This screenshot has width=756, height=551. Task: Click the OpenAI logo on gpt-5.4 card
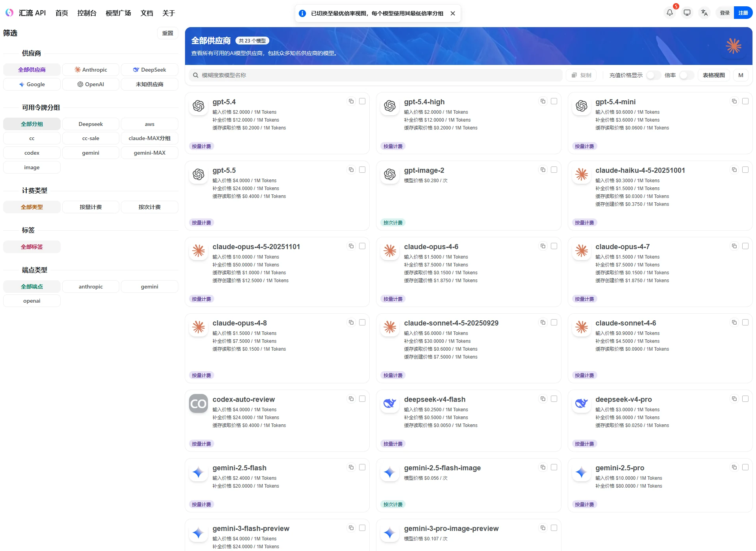(198, 106)
